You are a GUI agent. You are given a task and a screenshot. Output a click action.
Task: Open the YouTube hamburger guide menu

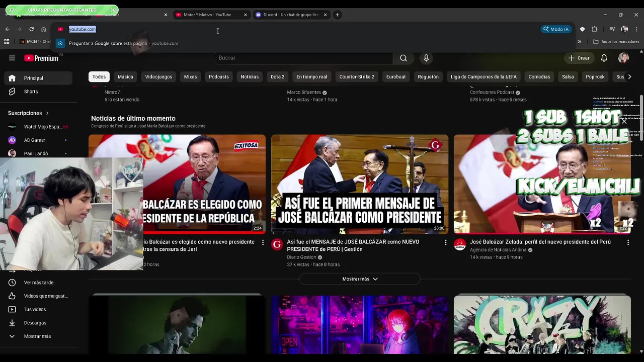coord(12,58)
